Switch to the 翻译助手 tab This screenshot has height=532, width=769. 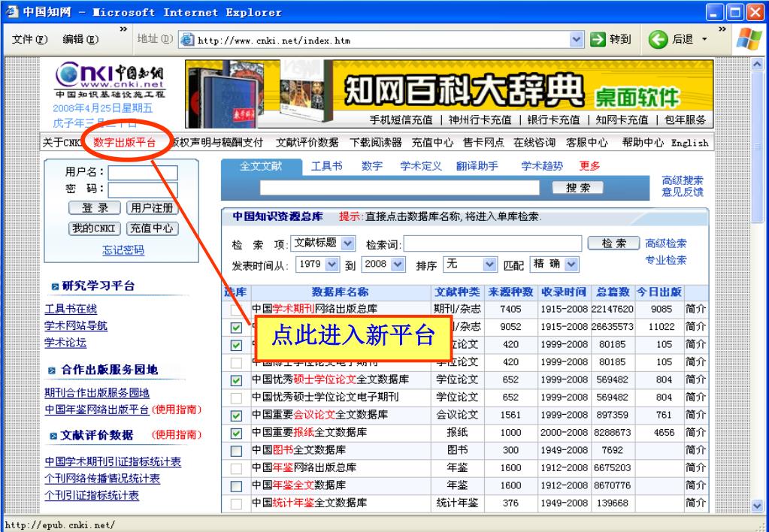click(x=477, y=166)
